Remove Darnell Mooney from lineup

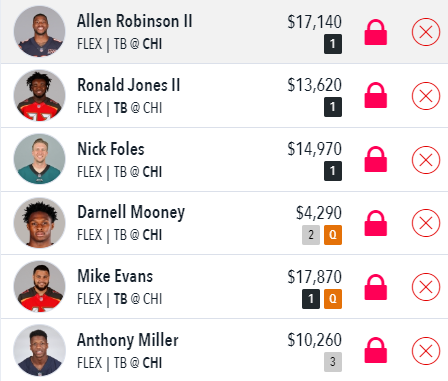click(426, 223)
